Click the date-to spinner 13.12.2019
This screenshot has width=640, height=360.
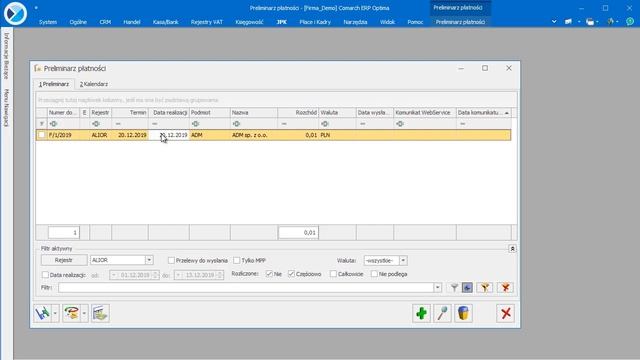220,275
